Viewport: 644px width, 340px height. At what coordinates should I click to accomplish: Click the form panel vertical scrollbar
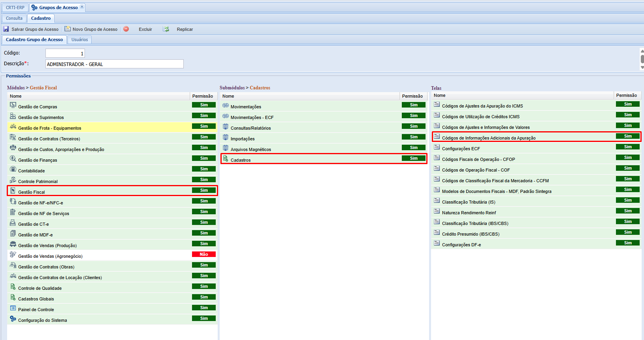tap(642, 59)
